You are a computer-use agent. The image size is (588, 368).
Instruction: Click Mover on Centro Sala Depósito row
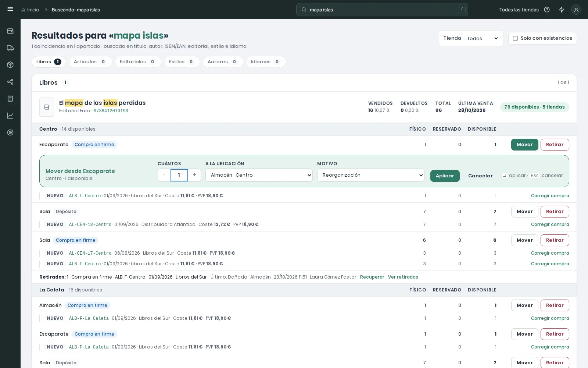[524, 212]
